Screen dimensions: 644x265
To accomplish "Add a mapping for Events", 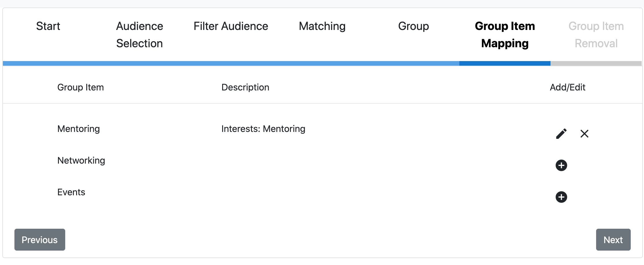I will coord(561,197).
